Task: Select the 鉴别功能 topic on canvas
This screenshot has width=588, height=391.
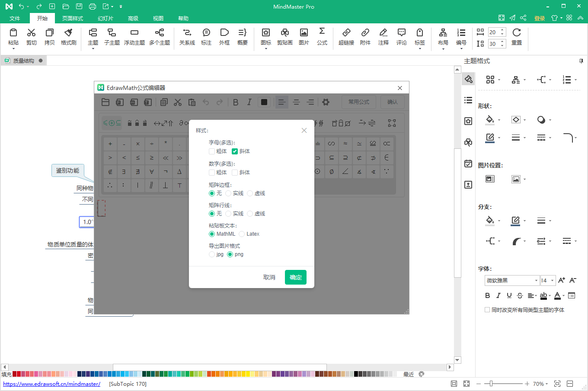Action: [67, 170]
